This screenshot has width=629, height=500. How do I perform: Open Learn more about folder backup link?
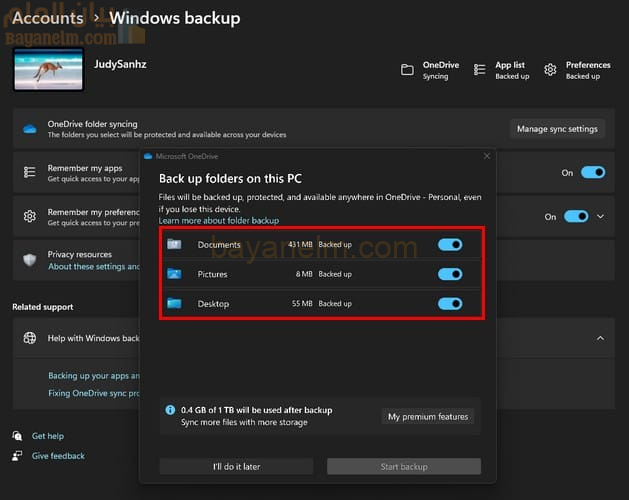pyautogui.click(x=219, y=220)
